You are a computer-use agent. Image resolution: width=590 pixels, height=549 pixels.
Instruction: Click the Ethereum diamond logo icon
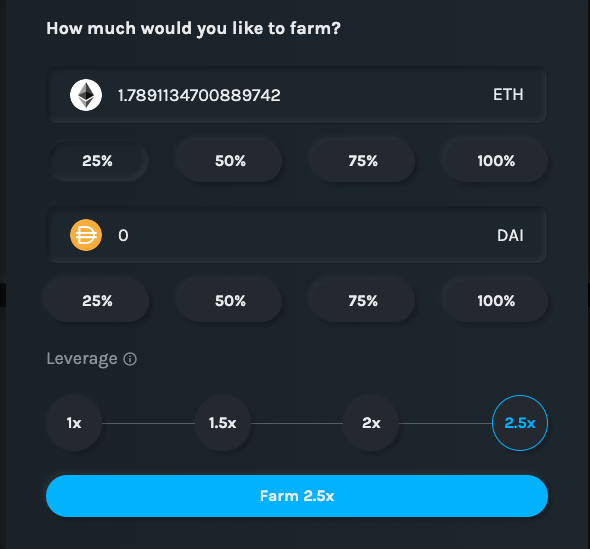coord(86,95)
